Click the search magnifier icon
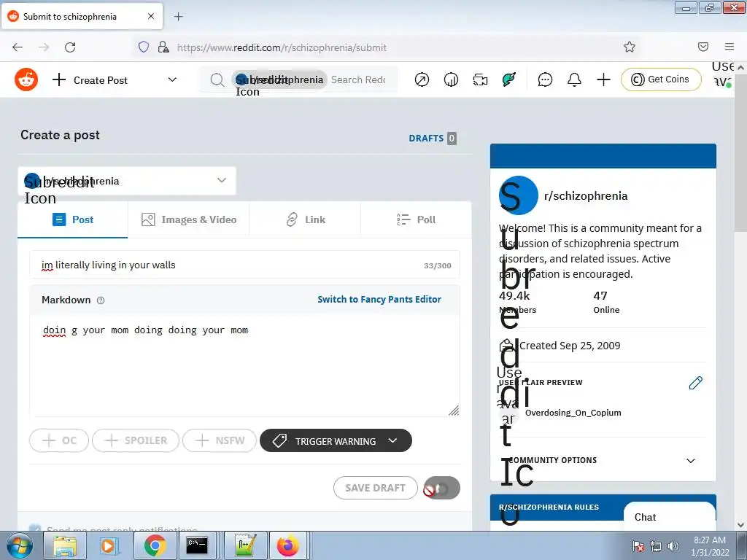The width and height of the screenshot is (747, 560). [217, 79]
